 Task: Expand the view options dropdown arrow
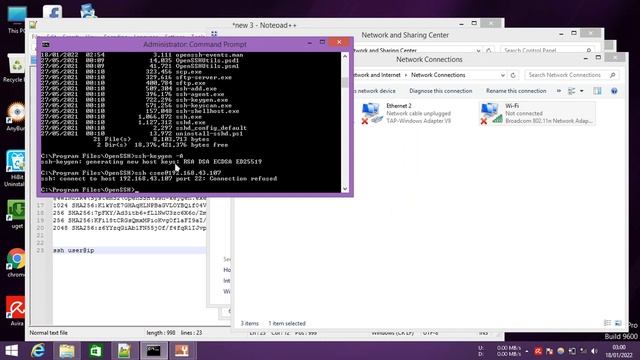(x=582, y=91)
